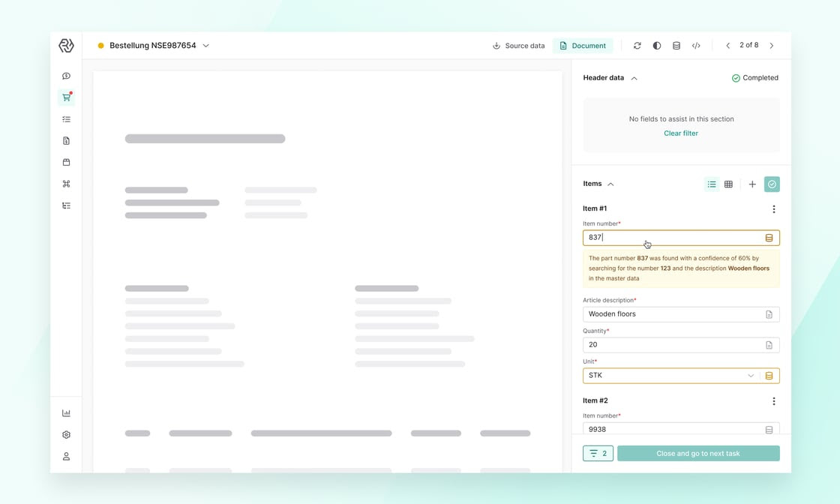The image size is (840, 504).
Task: Click Close and go to next task
Action: pos(698,453)
